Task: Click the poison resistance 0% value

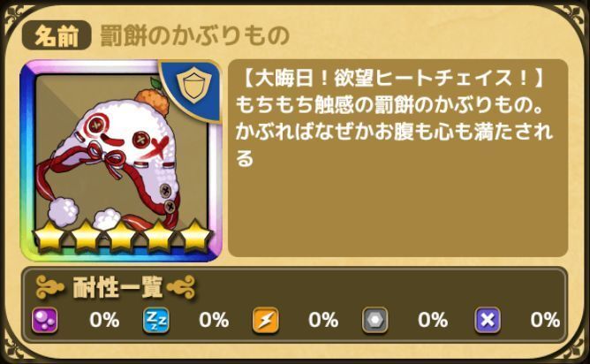Action: coord(104,321)
